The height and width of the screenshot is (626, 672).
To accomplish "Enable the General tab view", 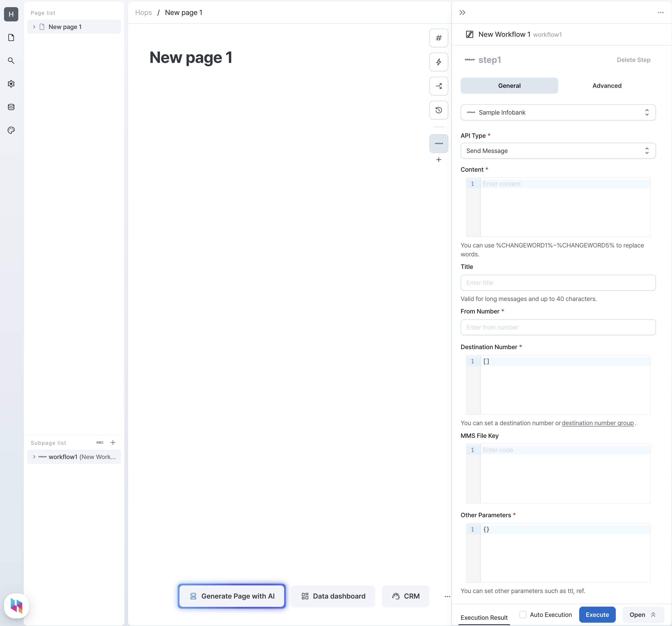I will click(509, 85).
